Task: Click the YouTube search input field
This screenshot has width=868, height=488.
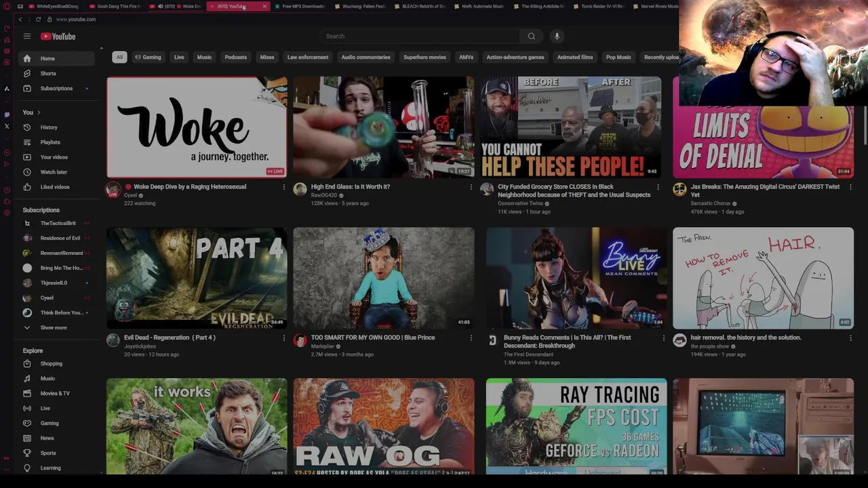Action: coord(420,36)
